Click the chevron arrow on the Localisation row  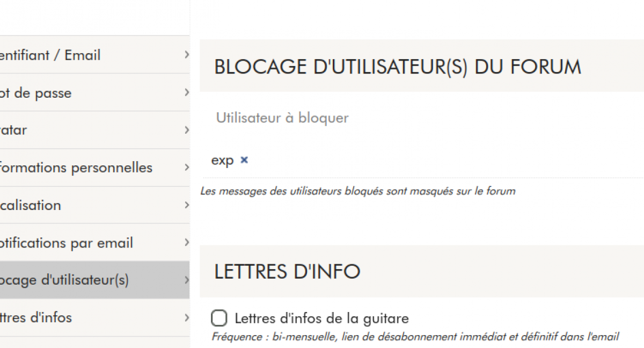coord(186,205)
